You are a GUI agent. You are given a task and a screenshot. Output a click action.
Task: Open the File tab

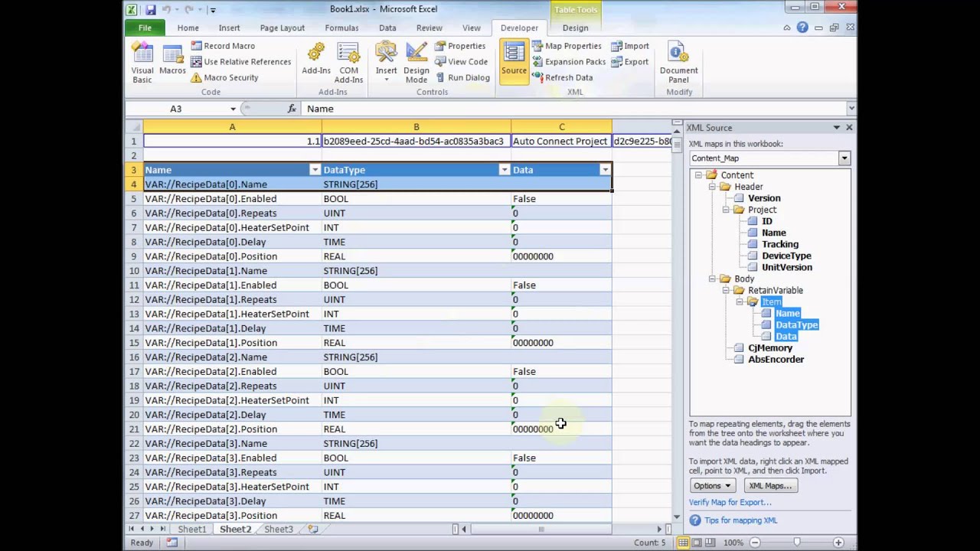[145, 28]
